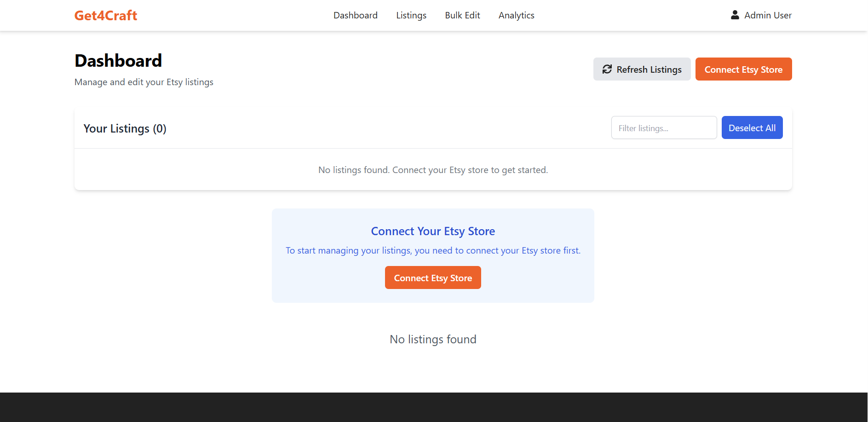Click Connect Etsy Store in blue panel

(x=433, y=277)
